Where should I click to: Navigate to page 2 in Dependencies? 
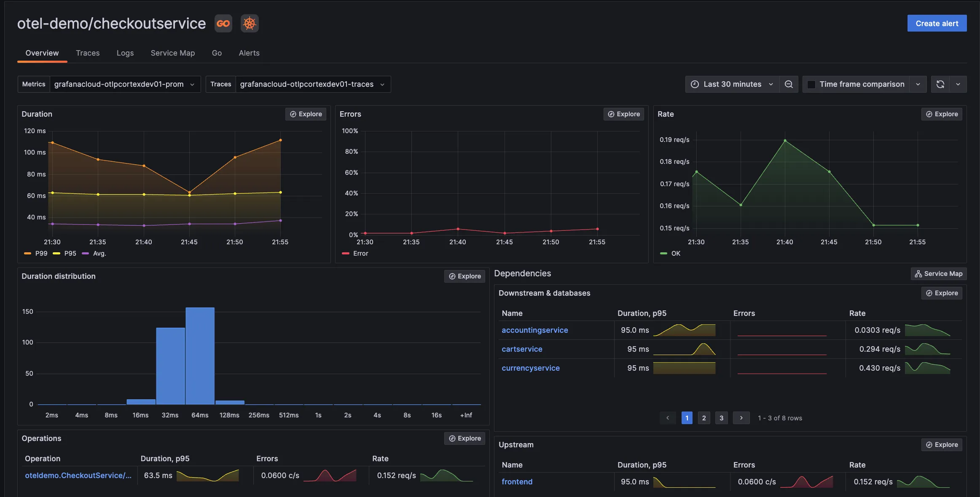click(x=704, y=418)
